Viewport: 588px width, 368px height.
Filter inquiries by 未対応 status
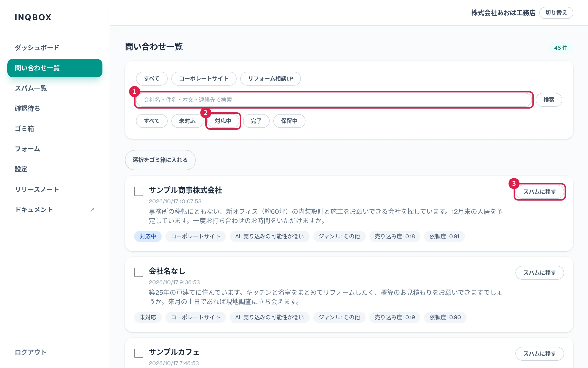pyautogui.click(x=187, y=121)
